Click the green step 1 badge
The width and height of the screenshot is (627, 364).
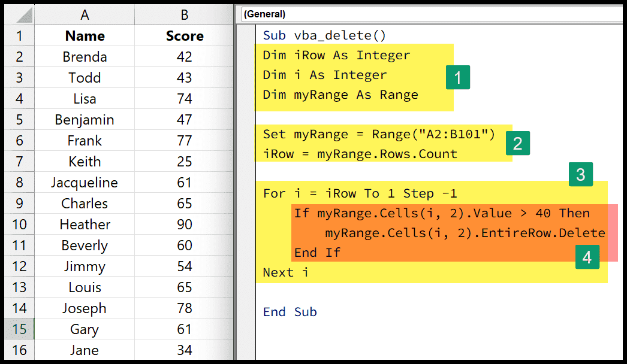[x=458, y=77]
